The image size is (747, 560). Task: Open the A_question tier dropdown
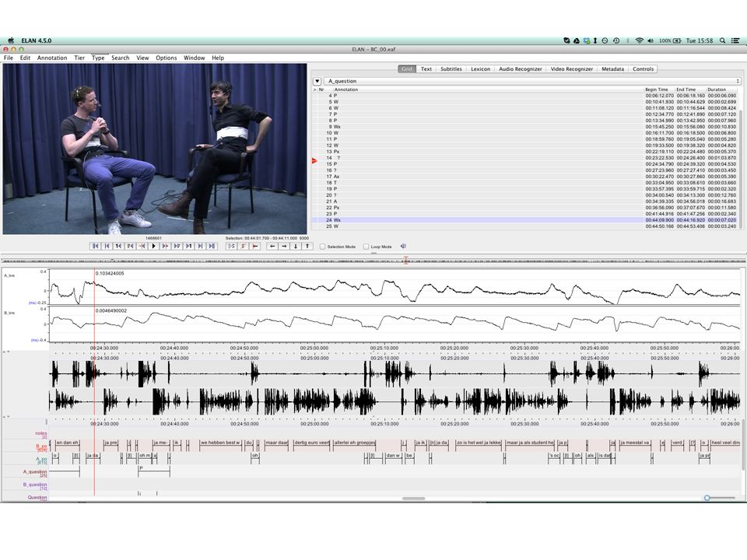click(532, 81)
